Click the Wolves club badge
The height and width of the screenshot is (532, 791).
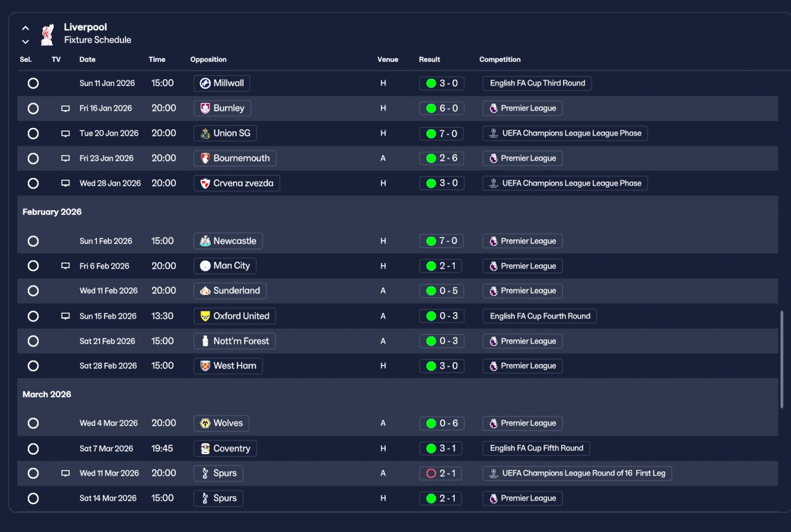(205, 423)
